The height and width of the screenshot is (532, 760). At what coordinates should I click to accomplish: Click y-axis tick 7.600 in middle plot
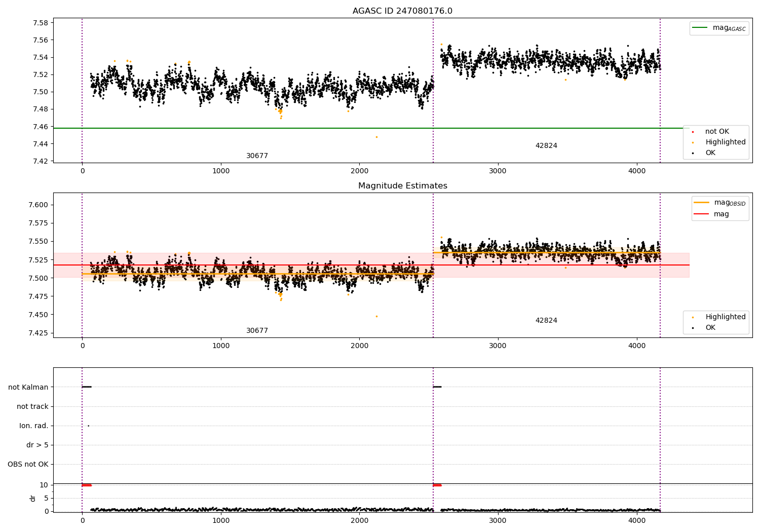[x=39, y=205]
